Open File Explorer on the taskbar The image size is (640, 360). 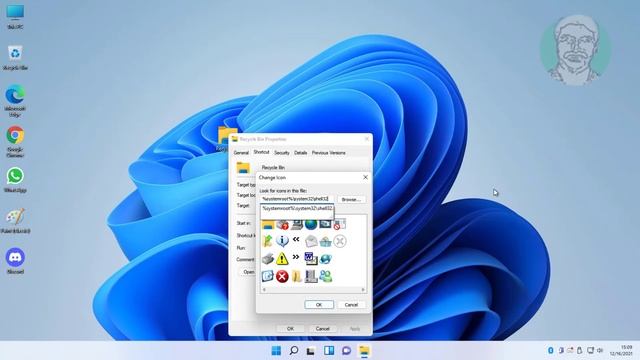(364, 351)
